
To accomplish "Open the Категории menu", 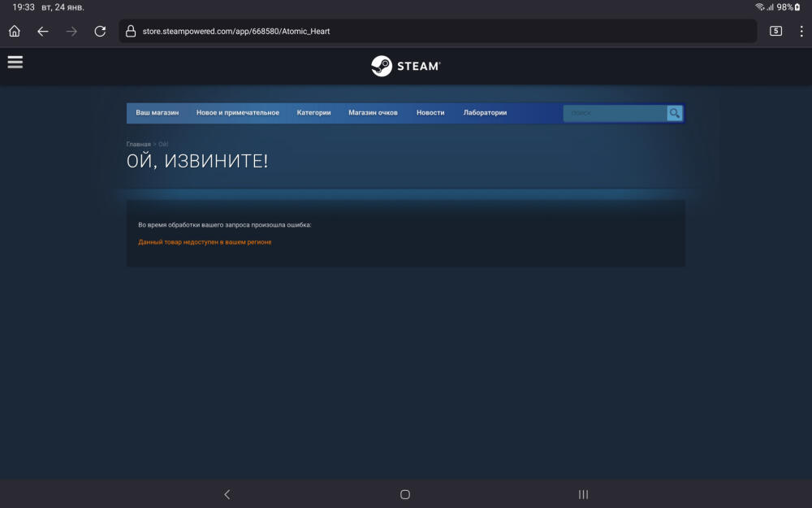I will [313, 112].
